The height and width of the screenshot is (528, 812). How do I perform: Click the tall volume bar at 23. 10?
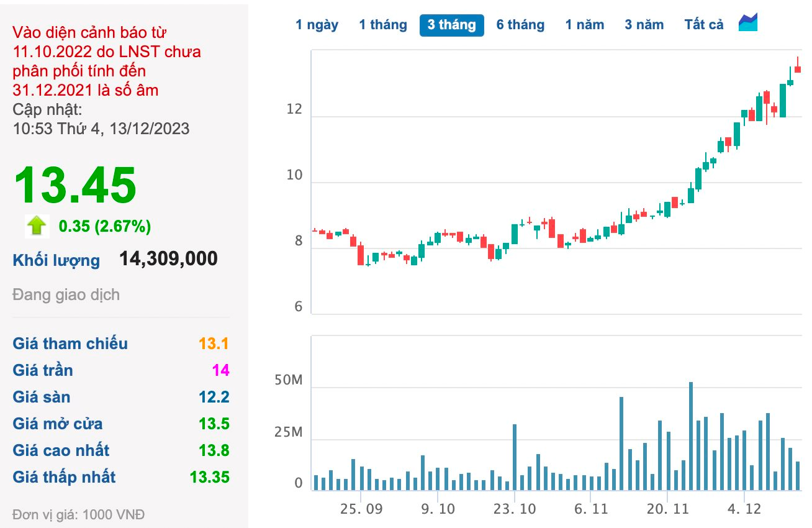[515, 457]
